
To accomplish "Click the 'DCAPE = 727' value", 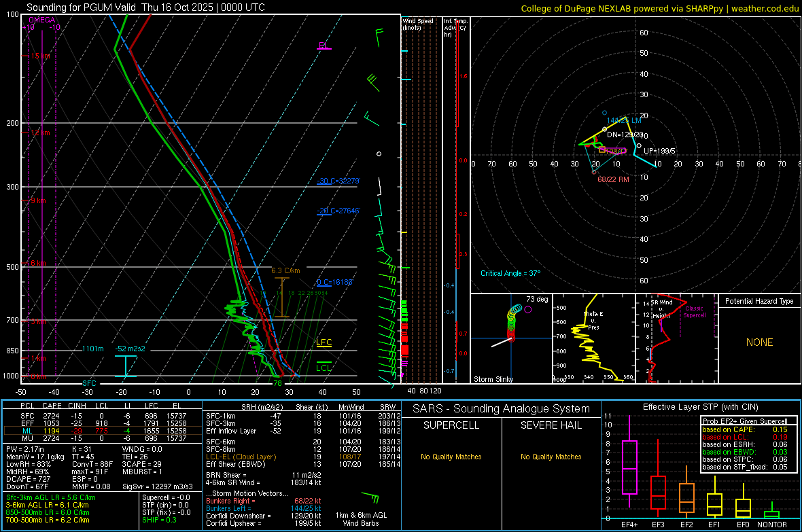I will click(28, 479).
